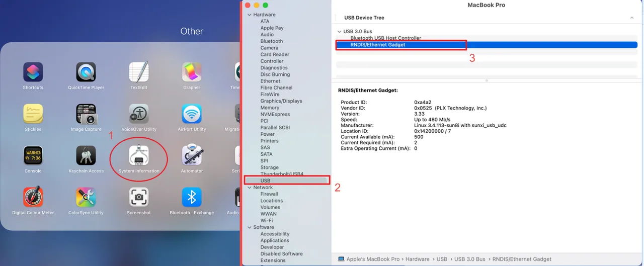Open VoiceOver Utility
This screenshot has width=644, height=266.
[x=139, y=114]
